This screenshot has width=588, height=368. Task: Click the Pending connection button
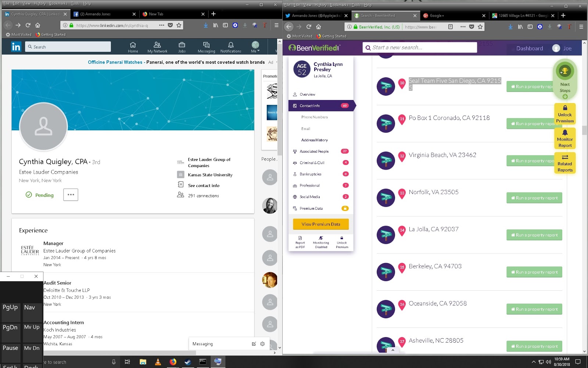click(x=40, y=195)
